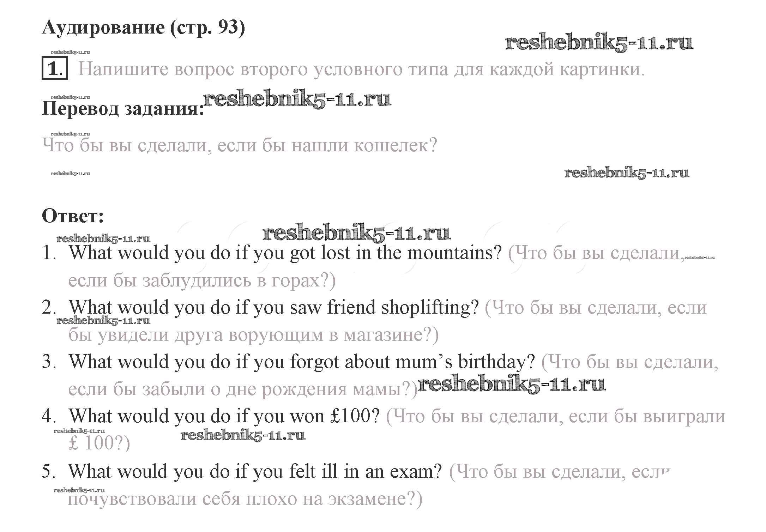Click the "Аудирование (стр. 93)" heading
The width and height of the screenshot is (766, 532).
(x=143, y=27)
